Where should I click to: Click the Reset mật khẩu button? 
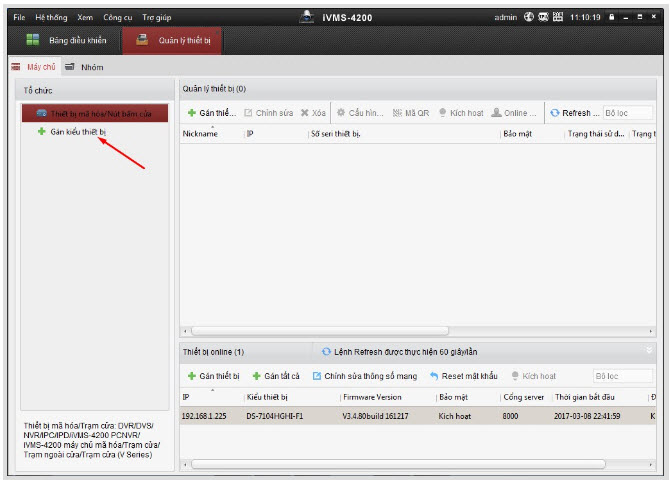click(x=463, y=376)
